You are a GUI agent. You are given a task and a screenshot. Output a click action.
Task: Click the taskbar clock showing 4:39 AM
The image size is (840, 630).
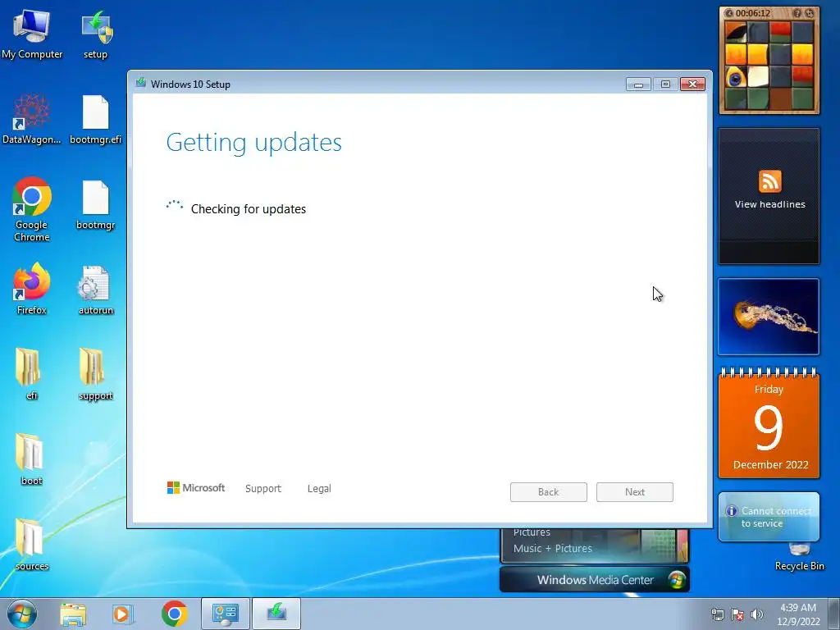(x=798, y=614)
